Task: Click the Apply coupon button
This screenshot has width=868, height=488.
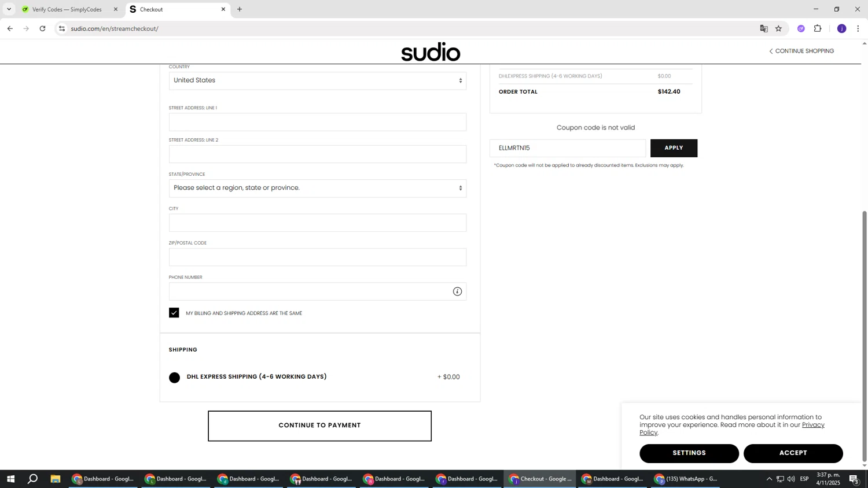Action: pos(674,148)
